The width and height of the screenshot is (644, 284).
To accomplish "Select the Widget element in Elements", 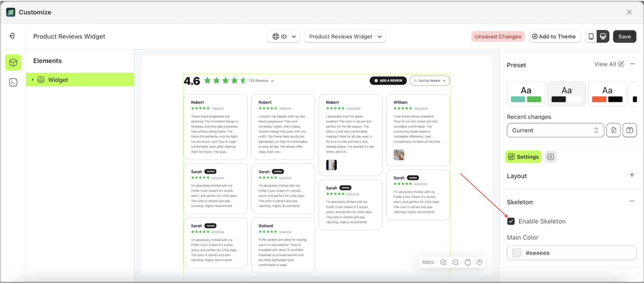I will 58,79.
